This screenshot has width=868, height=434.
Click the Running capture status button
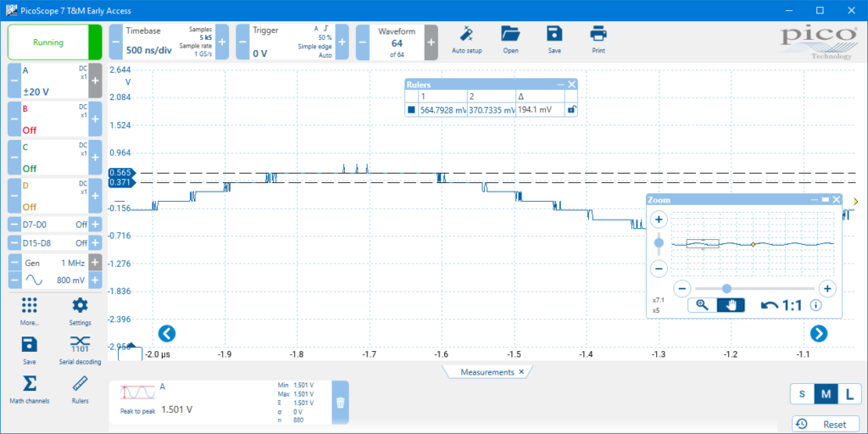[x=47, y=42]
